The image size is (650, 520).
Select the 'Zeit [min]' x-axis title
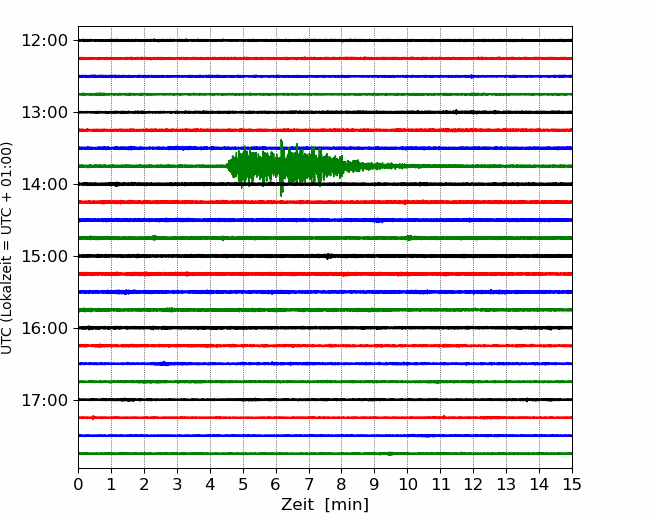tap(325, 505)
